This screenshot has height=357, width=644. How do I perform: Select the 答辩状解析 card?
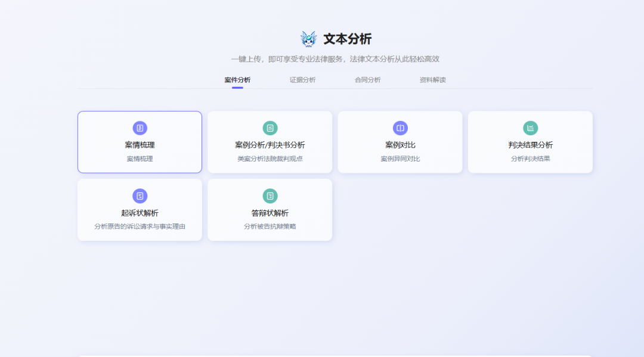(270, 210)
